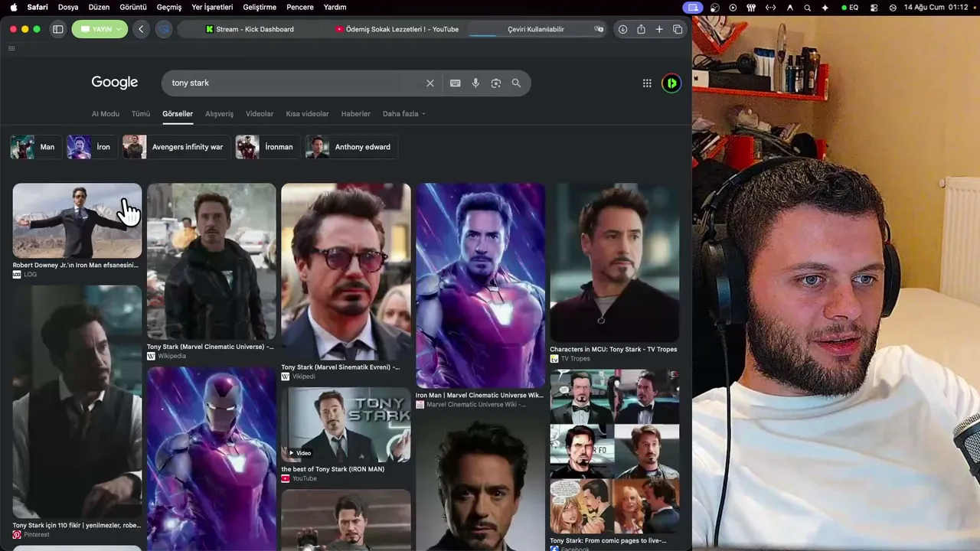980x551 pixels.
Task: Open the Dosya menu
Action: (68, 7)
